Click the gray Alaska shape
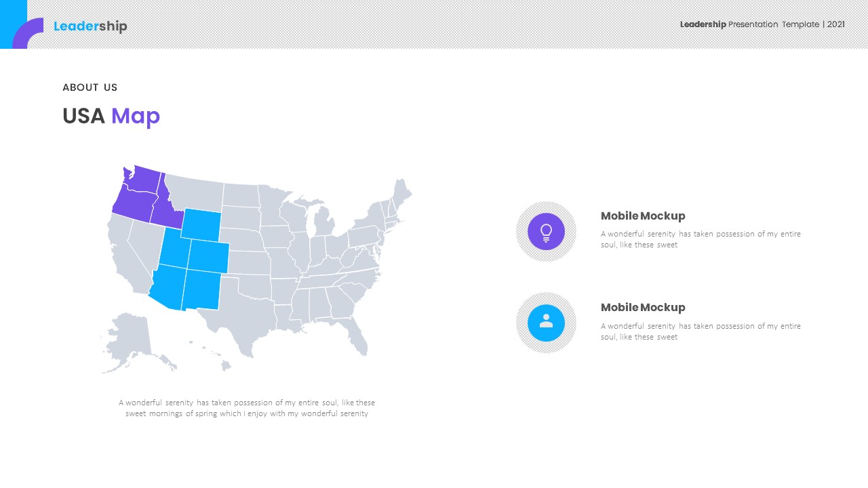 [129, 335]
